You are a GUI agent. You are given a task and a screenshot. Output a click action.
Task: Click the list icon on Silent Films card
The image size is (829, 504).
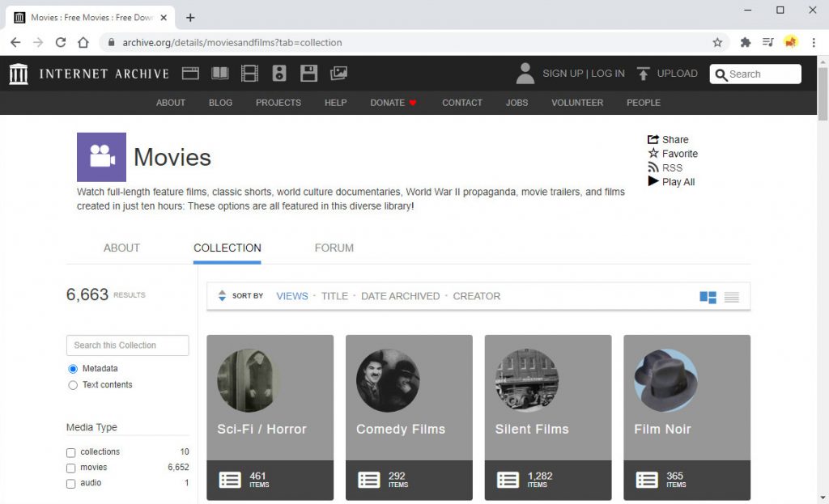[x=508, y=480]
